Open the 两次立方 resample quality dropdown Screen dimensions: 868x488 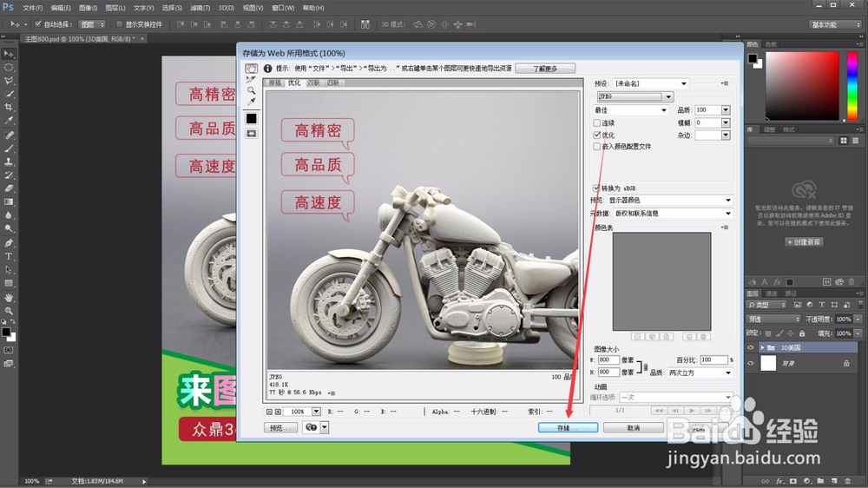[x=699, y=373]
